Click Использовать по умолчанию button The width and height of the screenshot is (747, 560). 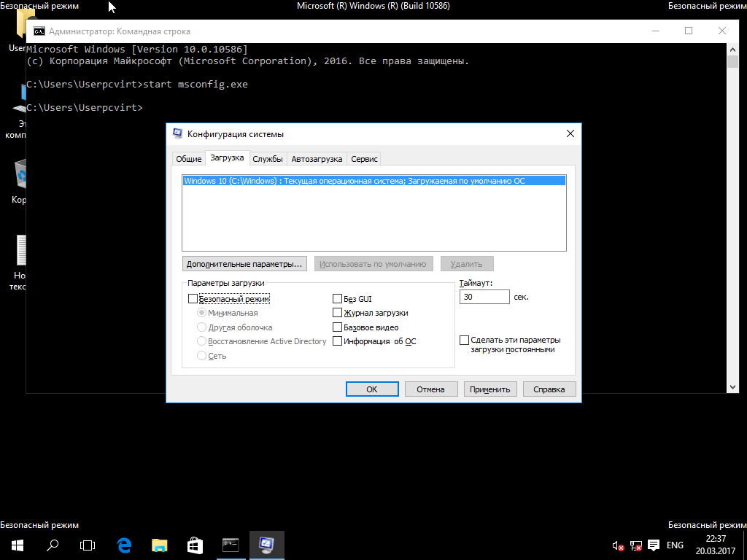pos(373,264)
